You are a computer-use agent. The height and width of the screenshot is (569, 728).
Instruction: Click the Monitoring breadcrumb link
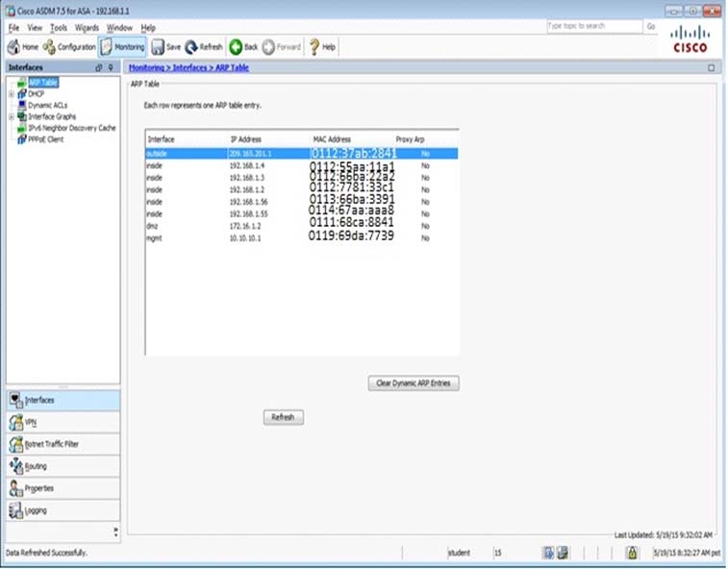pyautogui.click(x=146, y=67)
